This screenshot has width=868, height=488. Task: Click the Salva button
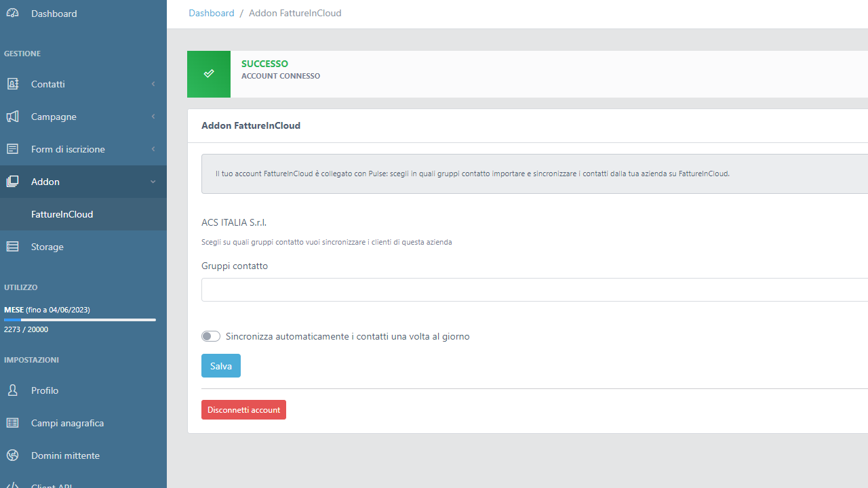(x=221, y=366)
